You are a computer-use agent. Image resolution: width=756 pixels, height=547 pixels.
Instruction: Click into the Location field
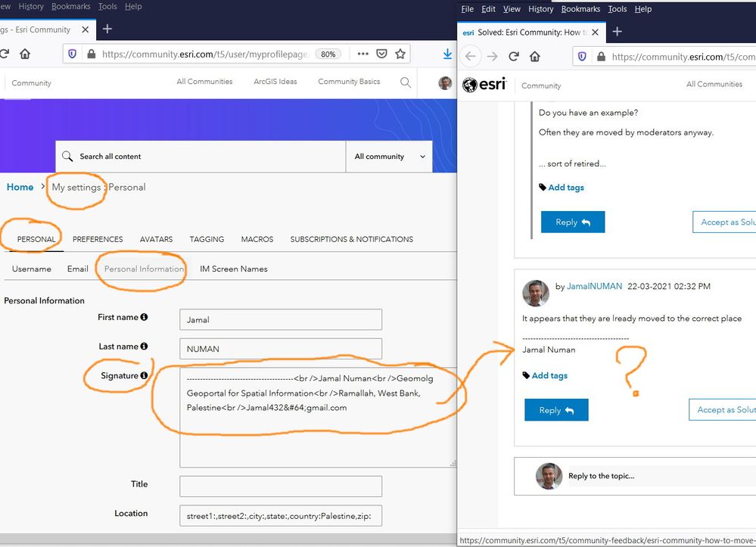point(281,516)
